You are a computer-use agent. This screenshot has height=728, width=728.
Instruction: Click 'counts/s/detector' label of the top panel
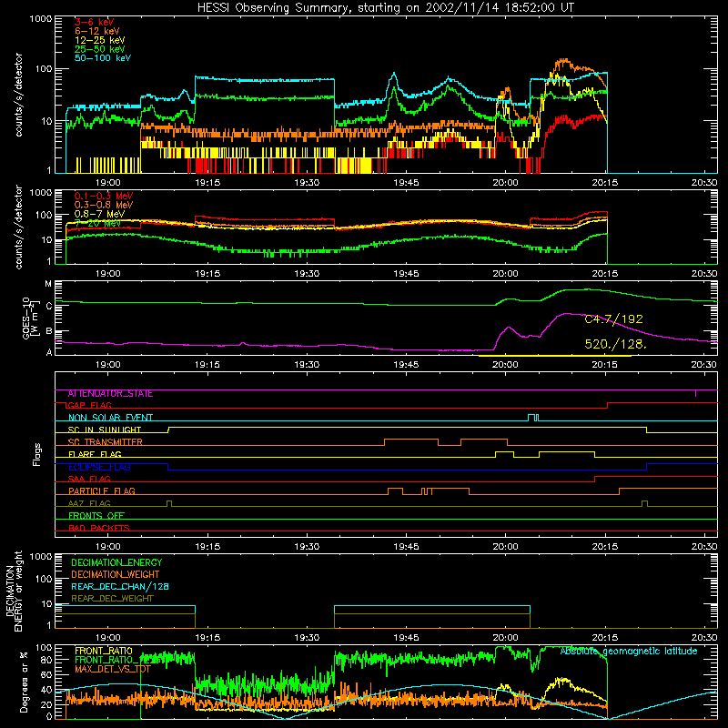coord(18,95)
